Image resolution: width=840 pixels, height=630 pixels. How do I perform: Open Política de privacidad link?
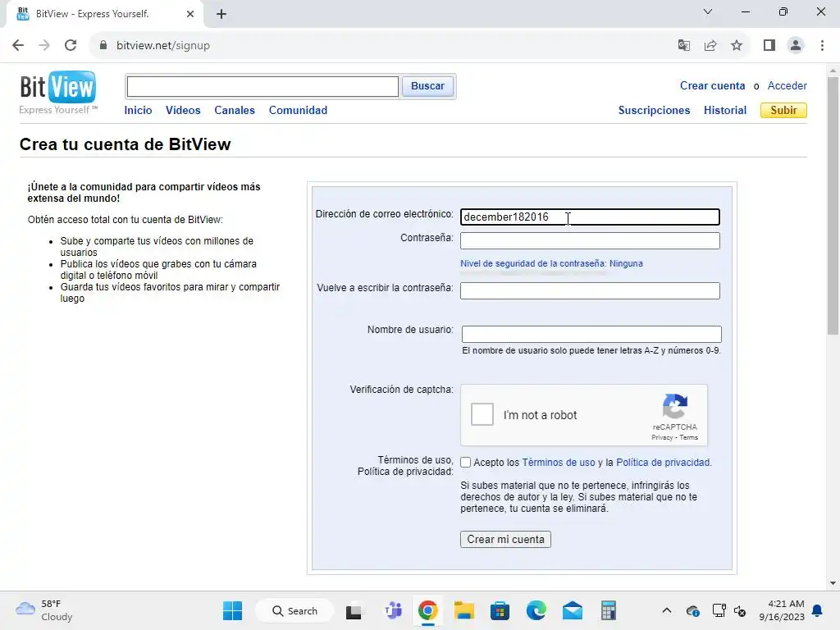(663, 463)
